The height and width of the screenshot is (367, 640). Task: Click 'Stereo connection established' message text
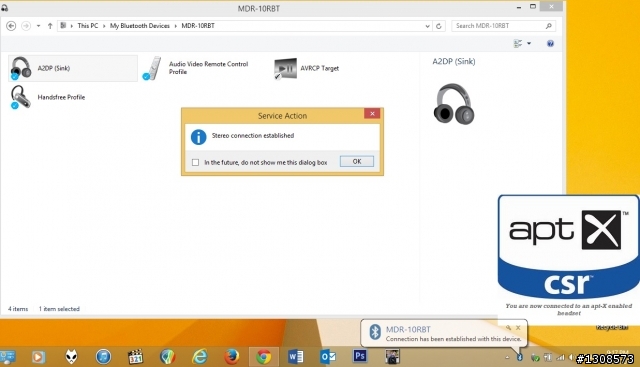[253, 136]
